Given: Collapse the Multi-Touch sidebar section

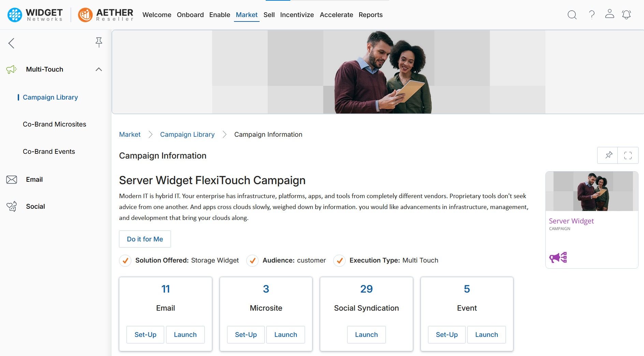Looking at the screenshot, I should (99, 69).
